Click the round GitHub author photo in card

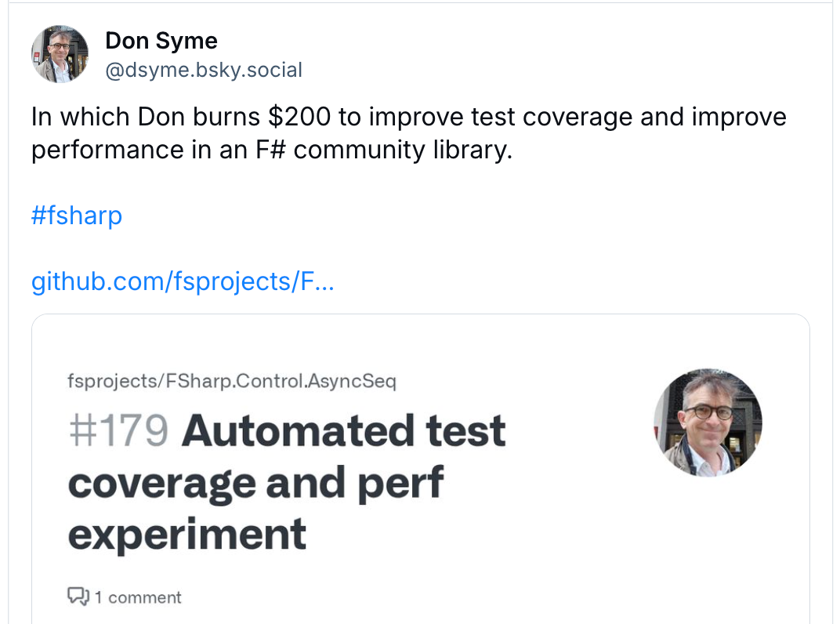(x=708, y=423)
